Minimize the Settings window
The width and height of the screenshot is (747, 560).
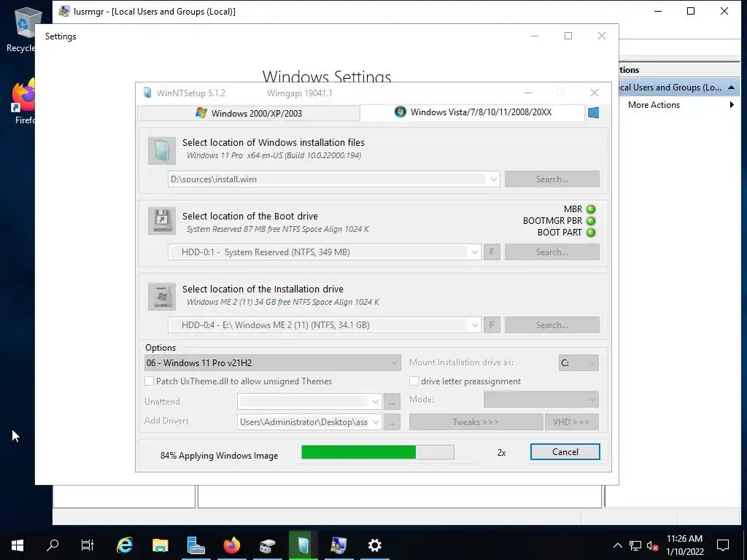[x=535, y=36]
